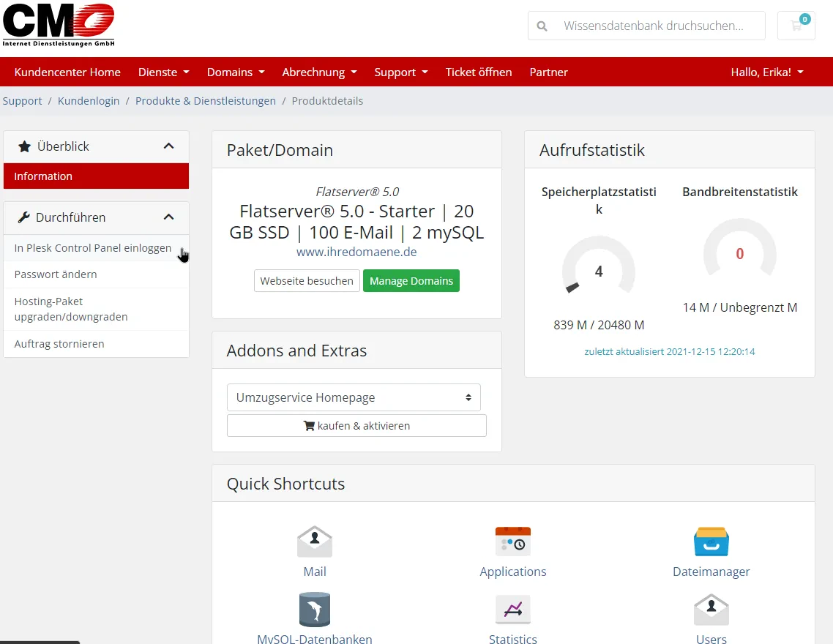Click the Webseite besuchen button

click(307, 281)
